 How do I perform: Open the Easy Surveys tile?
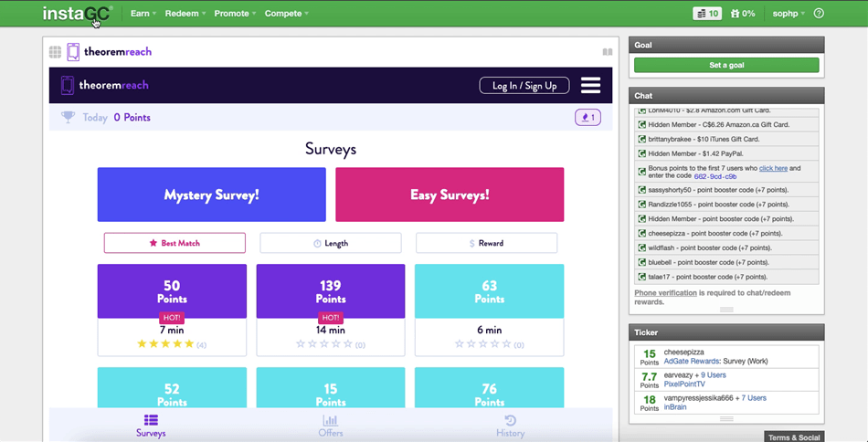coord(450,195)
